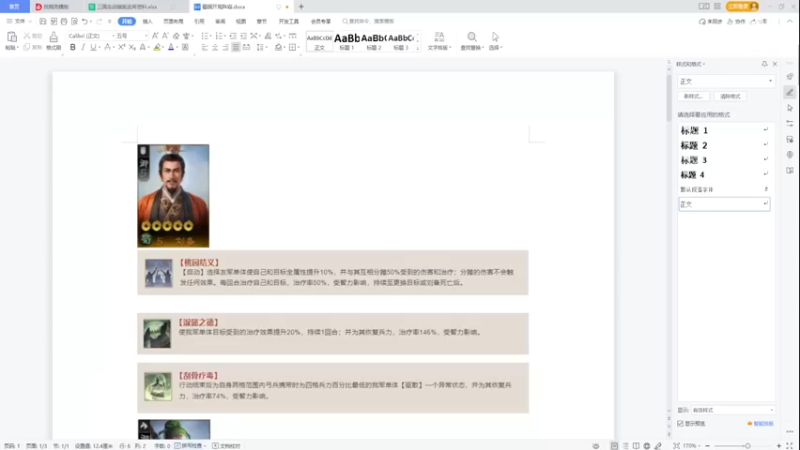800x450 pixels.
Task: Close the Styles and Formatting pane
Action: tap(775, 64)
